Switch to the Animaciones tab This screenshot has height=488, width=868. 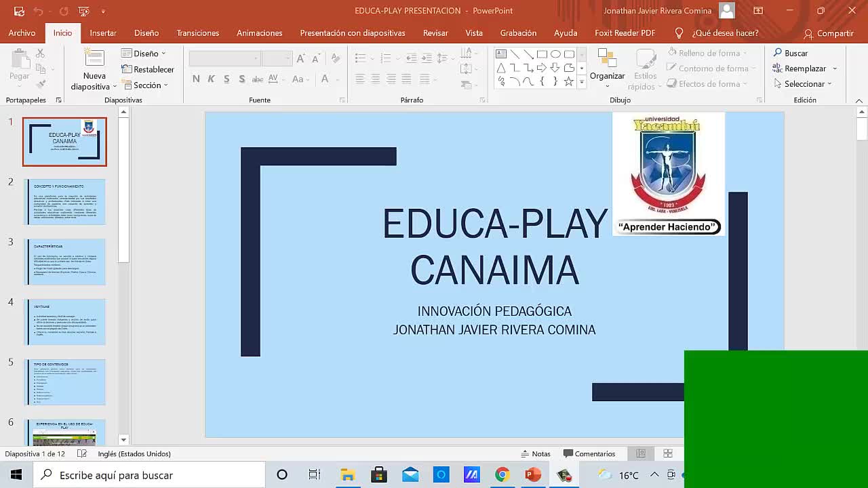tap(259, 33)
